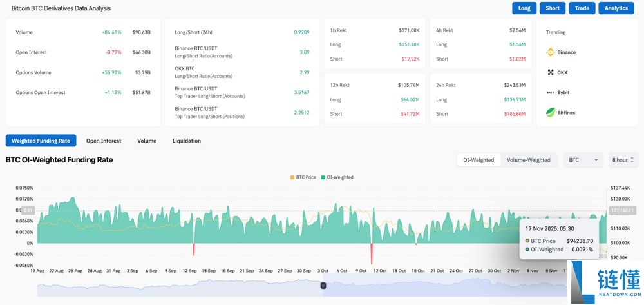Screen dimensions: 644x305
Task: Open the Volume chart tab
Action: click(x=147, y=141)
